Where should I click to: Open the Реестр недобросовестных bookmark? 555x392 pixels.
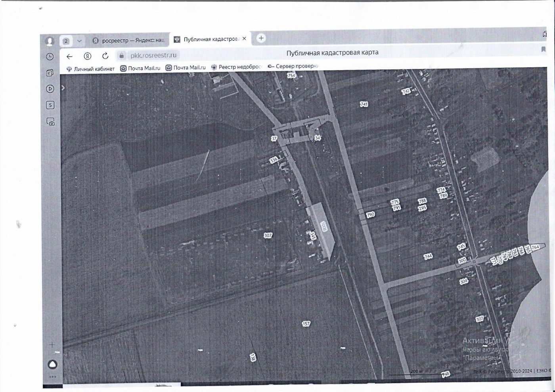pos(236,67)
